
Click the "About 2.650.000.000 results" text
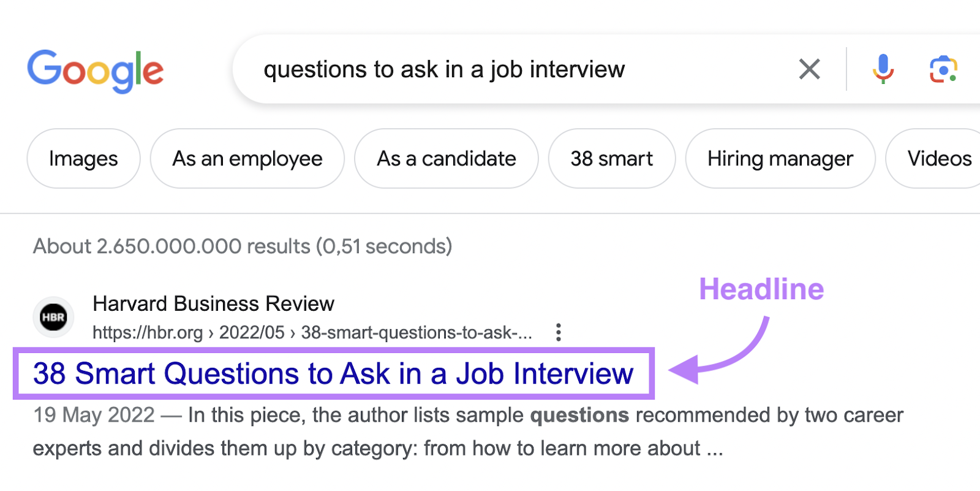pos(243,246)
